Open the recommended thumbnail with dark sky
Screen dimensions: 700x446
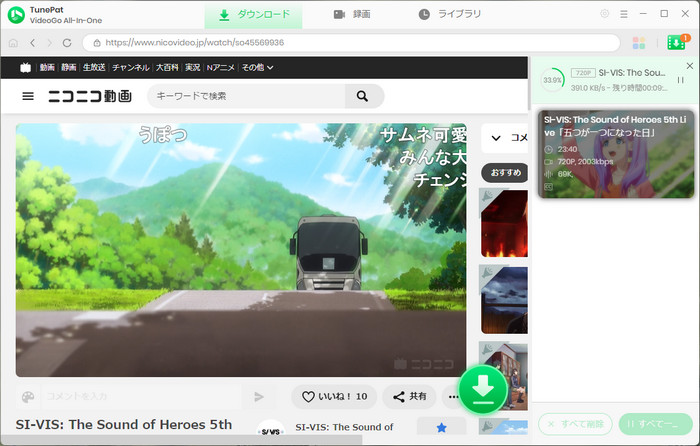point(504,300)
